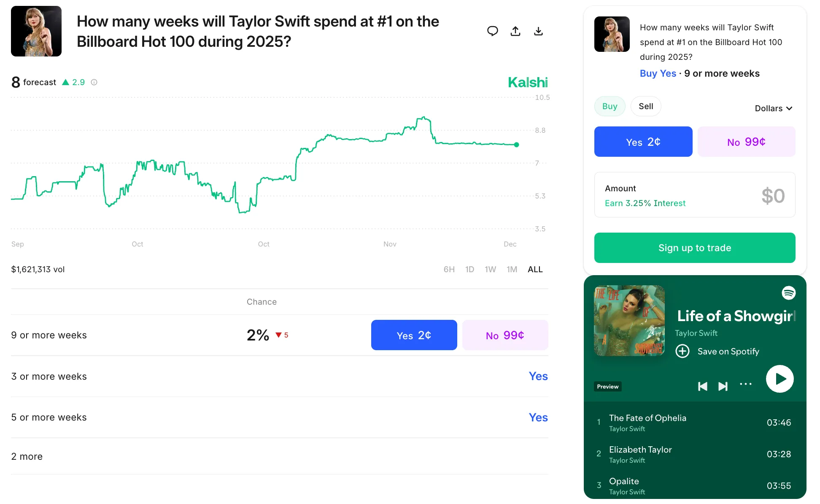820x504 pixels.
Task: Open the comments icon on the market
Action: point(492,31)
